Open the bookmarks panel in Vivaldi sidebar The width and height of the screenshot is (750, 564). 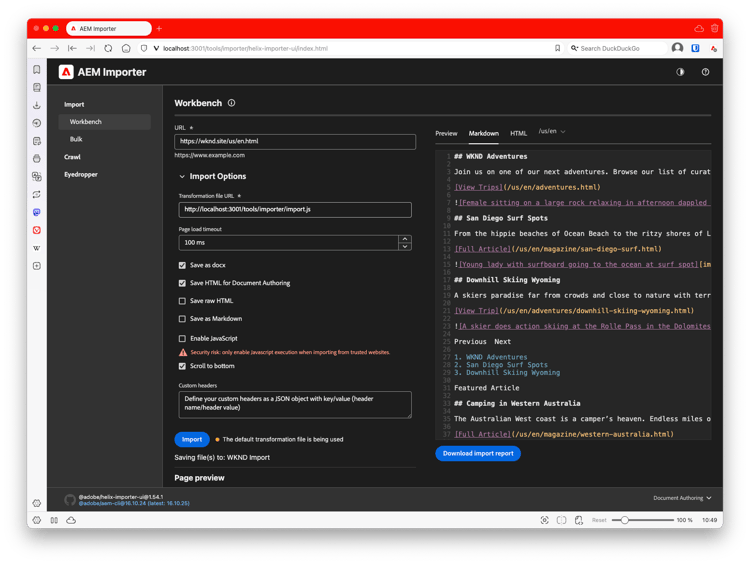coord(37,69)
